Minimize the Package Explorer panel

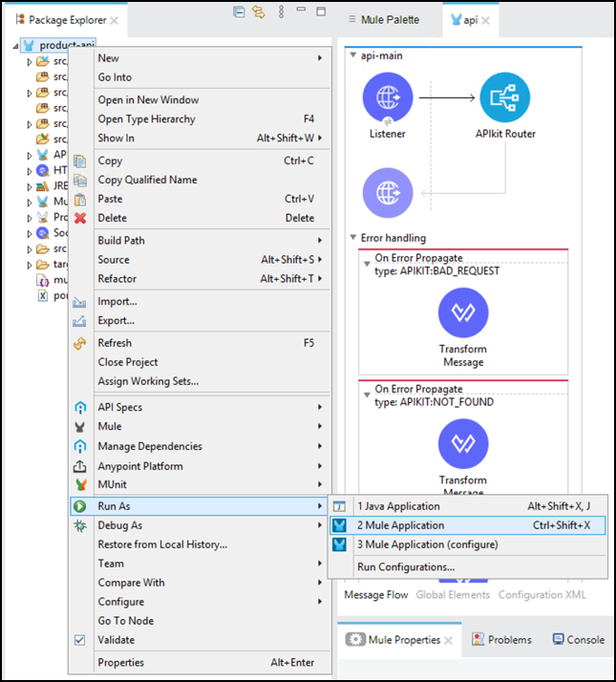click(x=301, y=9)
